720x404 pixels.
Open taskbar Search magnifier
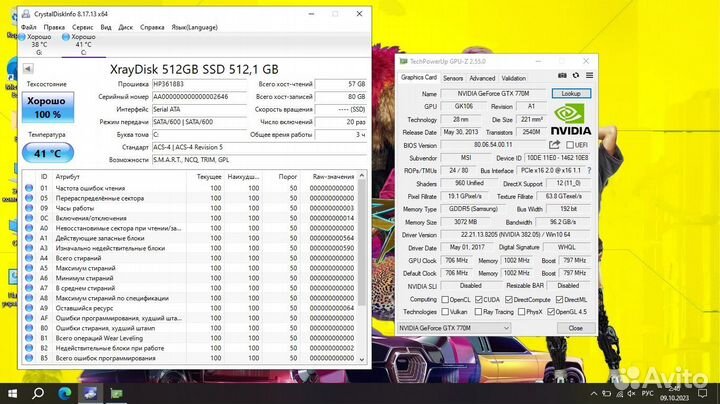click(x=38, y=393)
